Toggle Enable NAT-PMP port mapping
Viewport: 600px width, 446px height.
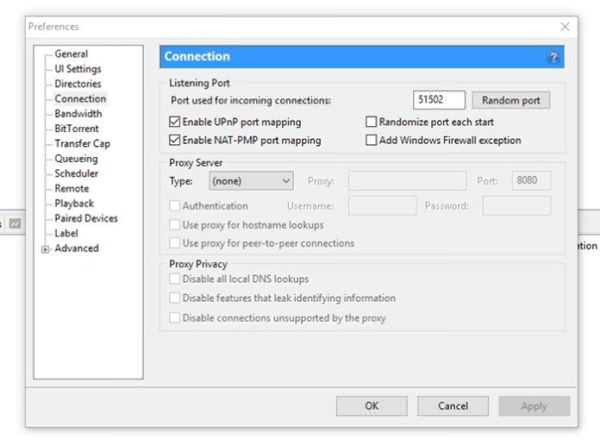(x=174, y=140)
